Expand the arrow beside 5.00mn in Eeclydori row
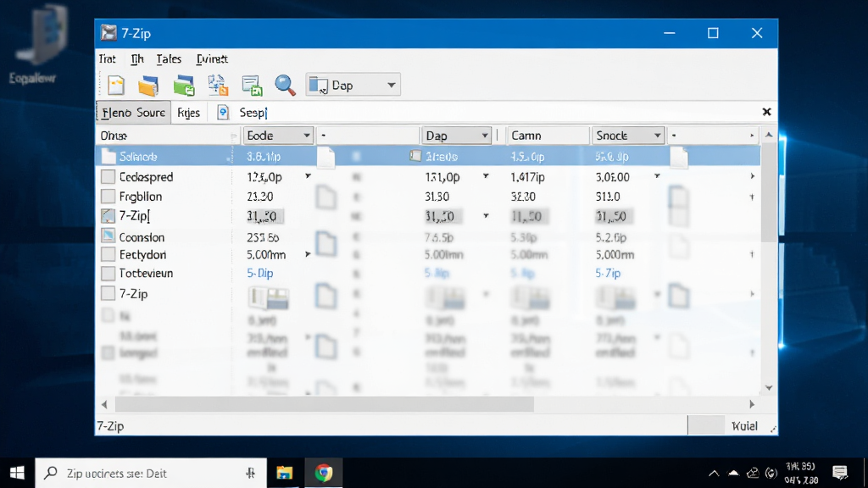Image resolution: width=868 pixels, height=488 pixels. [308, 254]
